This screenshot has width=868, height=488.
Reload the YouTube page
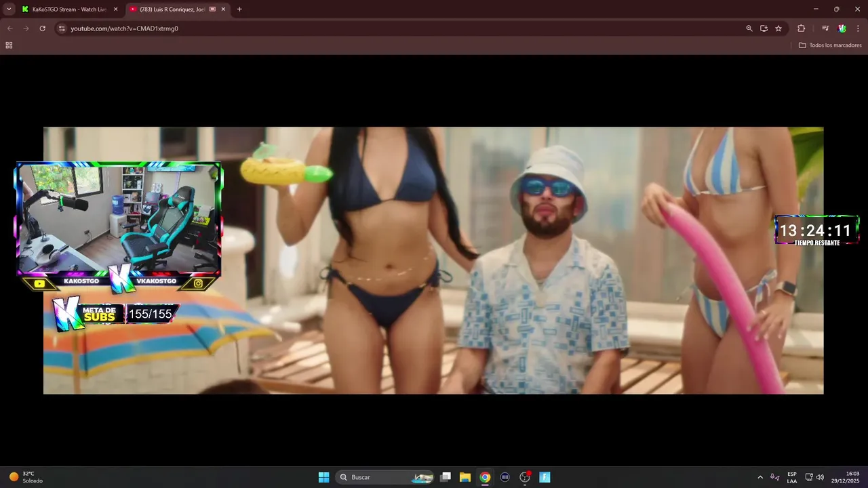(42, 28)
